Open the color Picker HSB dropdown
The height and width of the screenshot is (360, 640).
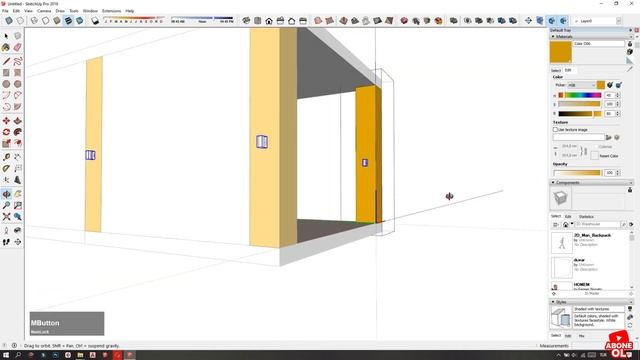pyautogui.click(x=581, y=85)
